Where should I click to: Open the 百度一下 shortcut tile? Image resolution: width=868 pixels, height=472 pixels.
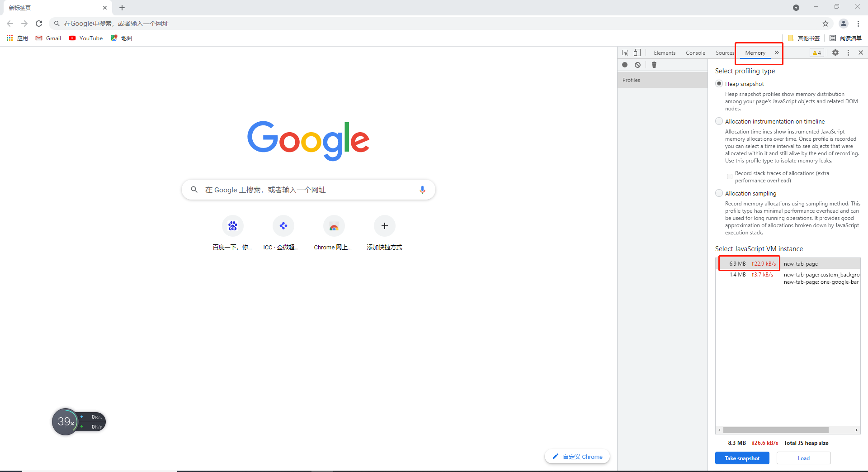click(x=232, y=233)
